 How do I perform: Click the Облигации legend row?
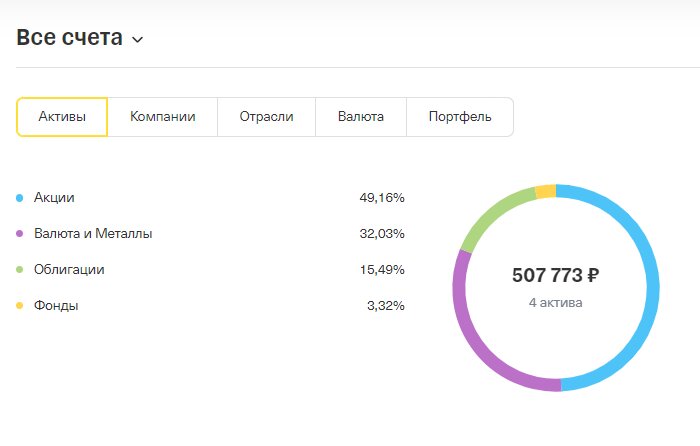(210, 270)
